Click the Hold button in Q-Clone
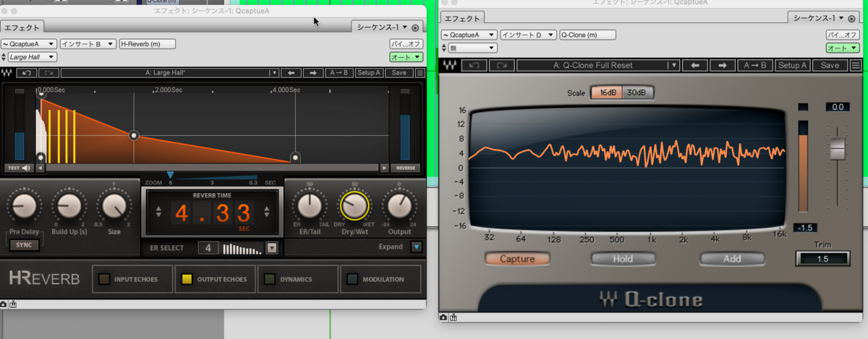 coord(623,259)
